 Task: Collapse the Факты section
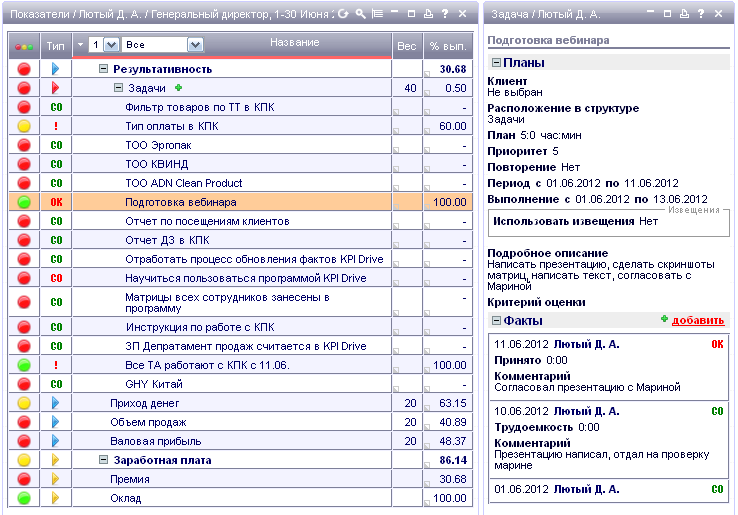coord(496,321)
